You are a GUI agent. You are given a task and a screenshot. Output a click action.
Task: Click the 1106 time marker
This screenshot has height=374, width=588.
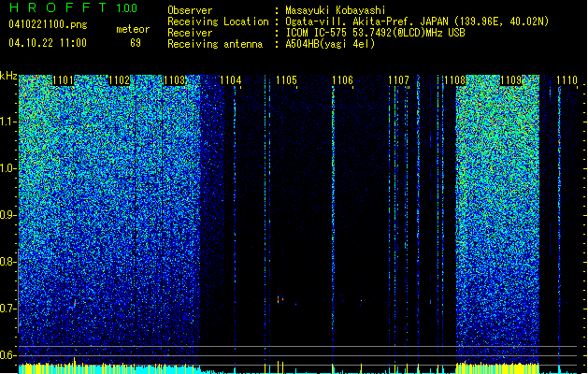[343, 80]
